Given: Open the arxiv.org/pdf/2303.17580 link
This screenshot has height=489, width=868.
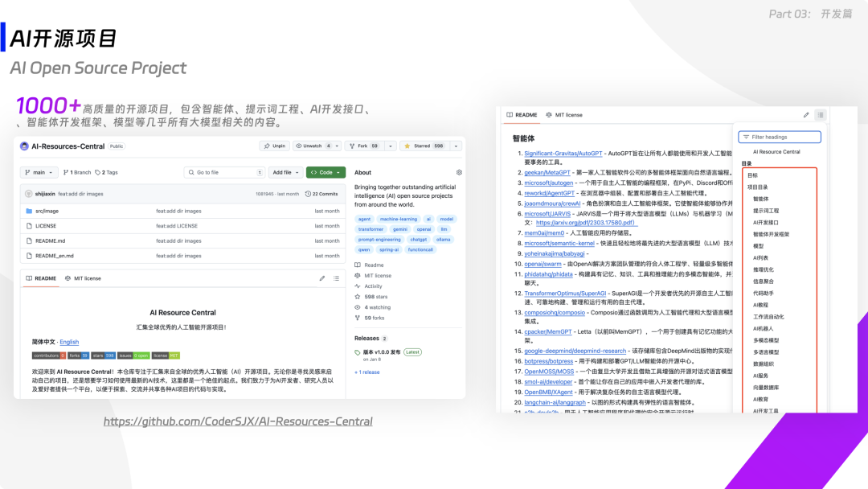Looking at the screenshot, I should pos(585,223).
